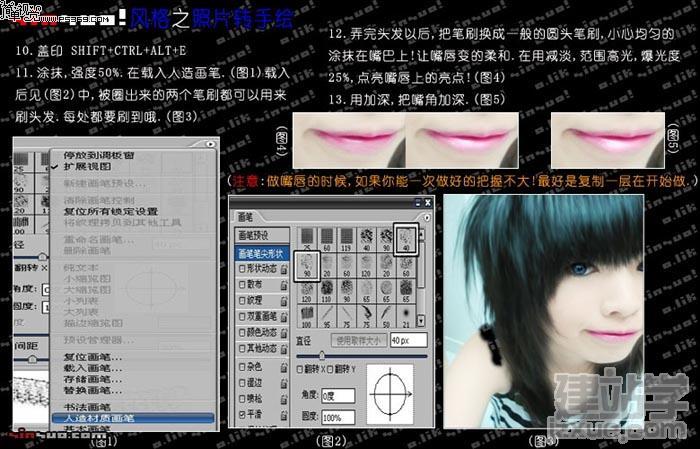The width and height of the screenshot is (700, 449).
Task: Click the 角度 field showing 0度
Action: 338,396
